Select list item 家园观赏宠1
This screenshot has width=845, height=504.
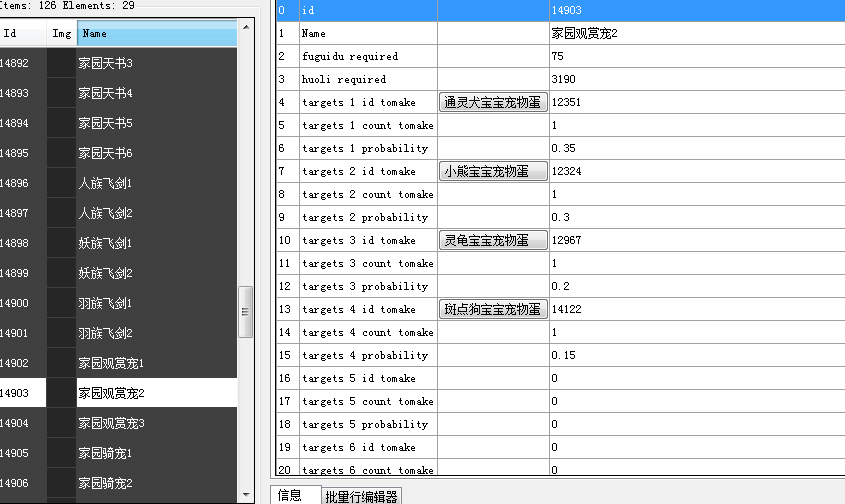point(157,363)
